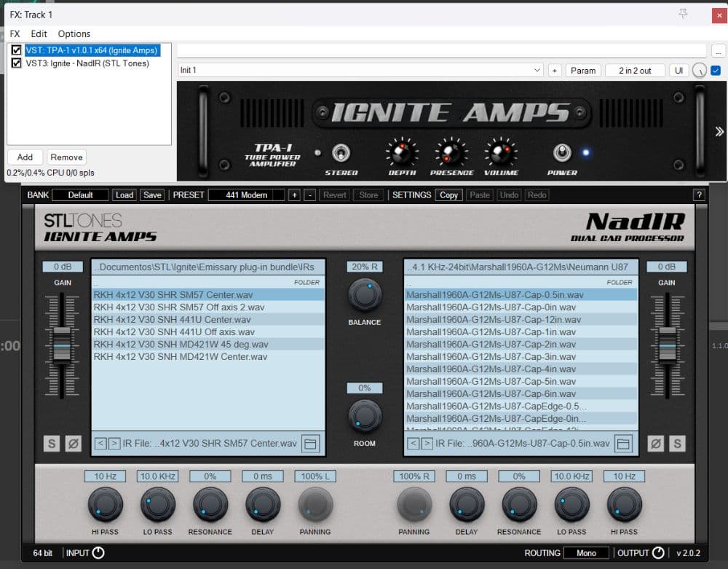Click the right Delay knob
This screenshot has height=569, width=728.
pyautogui.click(x=467, y=505)
